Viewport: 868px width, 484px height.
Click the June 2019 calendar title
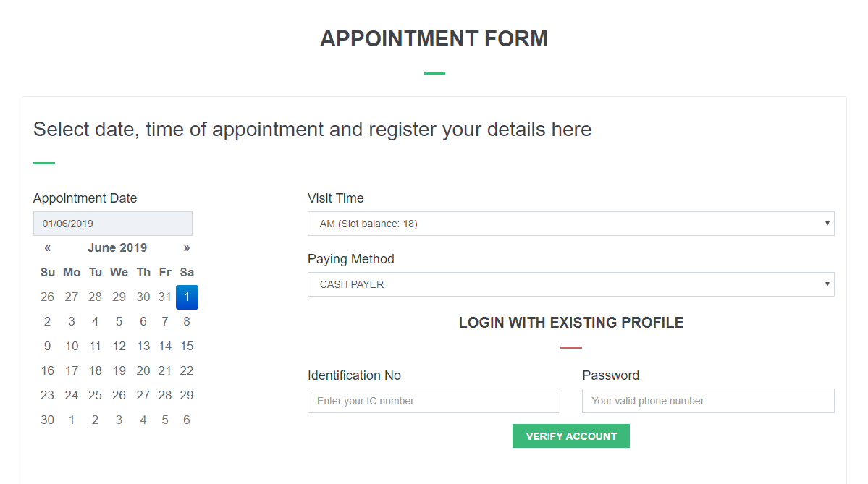click(117, 247)
